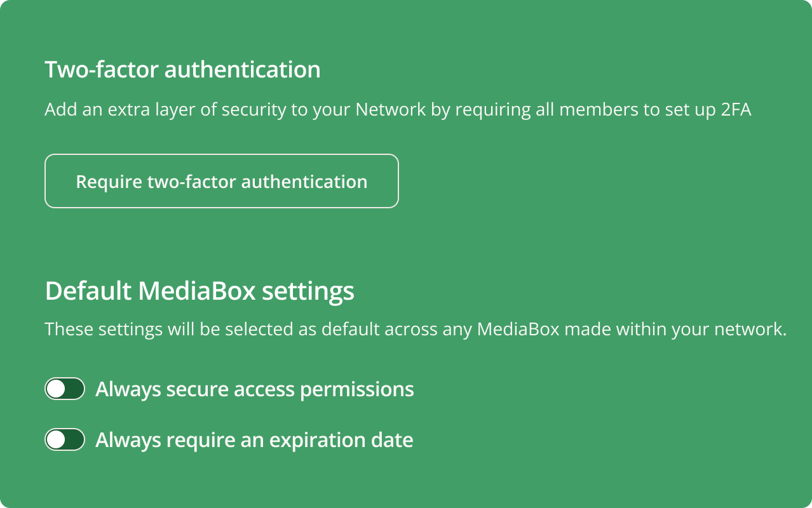Click the 'Always secure access permissions' label
Image resolution: width=812 pixels, height=508 pixels.
click(254, 389)
